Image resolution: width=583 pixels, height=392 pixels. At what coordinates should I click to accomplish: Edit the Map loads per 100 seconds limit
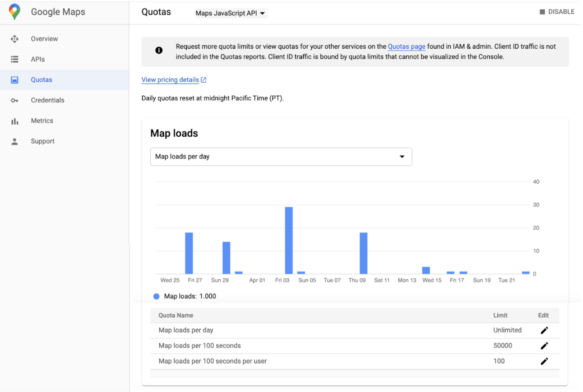tap(544, 345)
